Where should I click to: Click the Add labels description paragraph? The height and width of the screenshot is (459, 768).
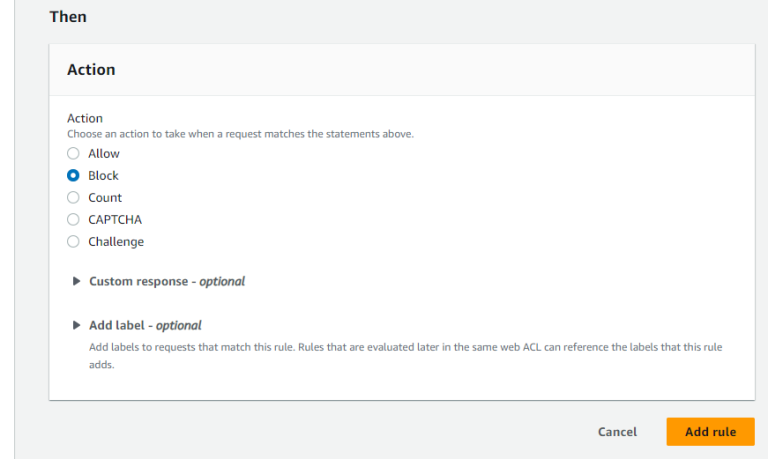[400, 356]
